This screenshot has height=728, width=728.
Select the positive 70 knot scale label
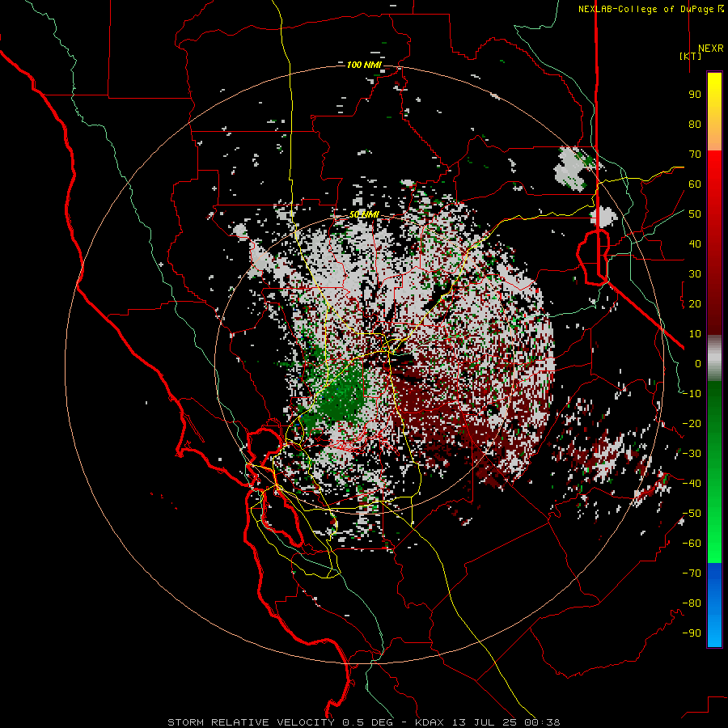[x=695, y=154]
